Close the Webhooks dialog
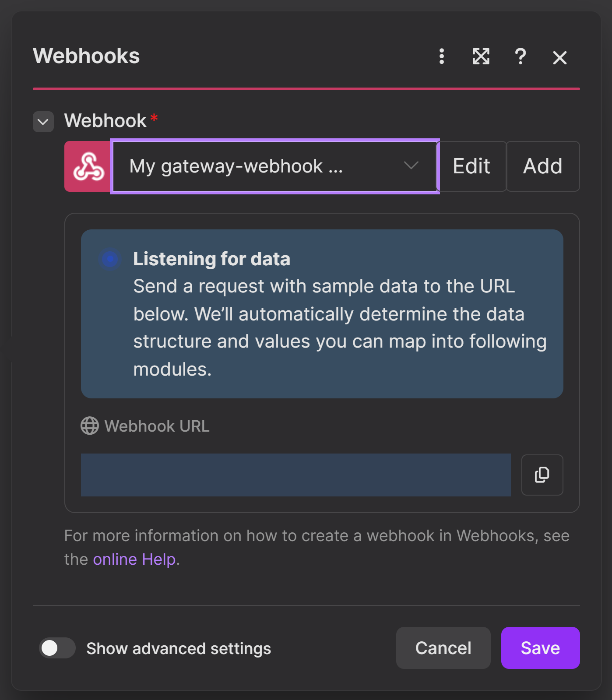 point(560,57)
